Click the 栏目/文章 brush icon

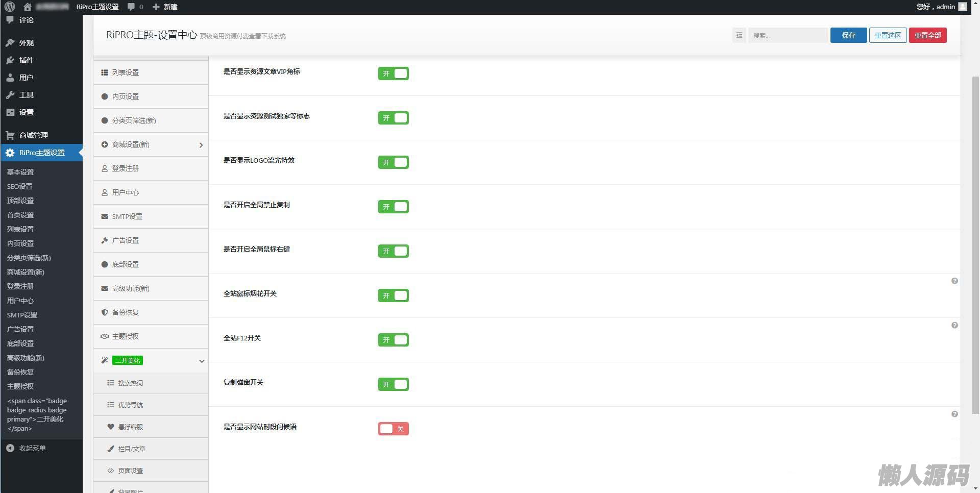tap(111, 449)
